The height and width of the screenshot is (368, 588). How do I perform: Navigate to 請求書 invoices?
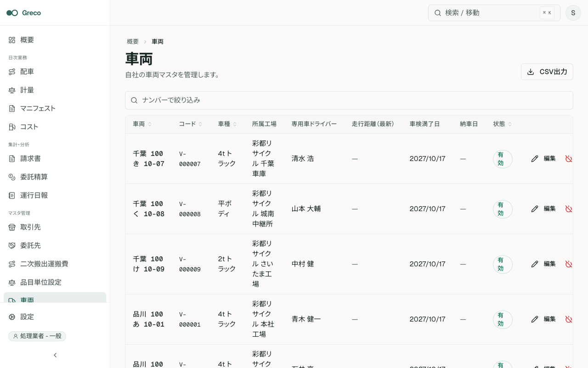pyautogui.click(x=55, y=159)
